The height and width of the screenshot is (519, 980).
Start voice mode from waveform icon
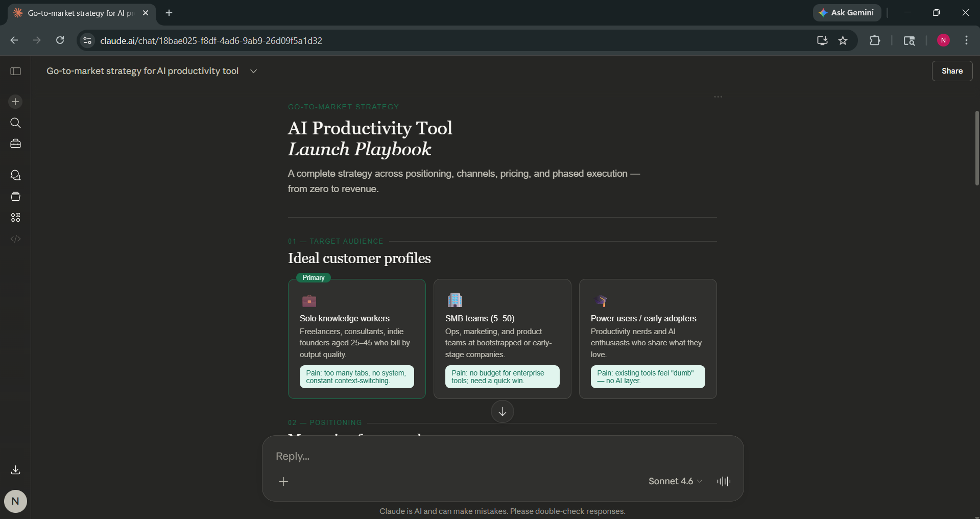(x=724, y=481)
